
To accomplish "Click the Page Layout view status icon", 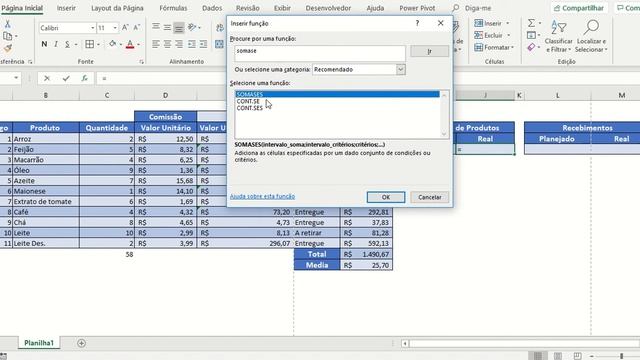I will pyautogui.click(x=558, y=356).
